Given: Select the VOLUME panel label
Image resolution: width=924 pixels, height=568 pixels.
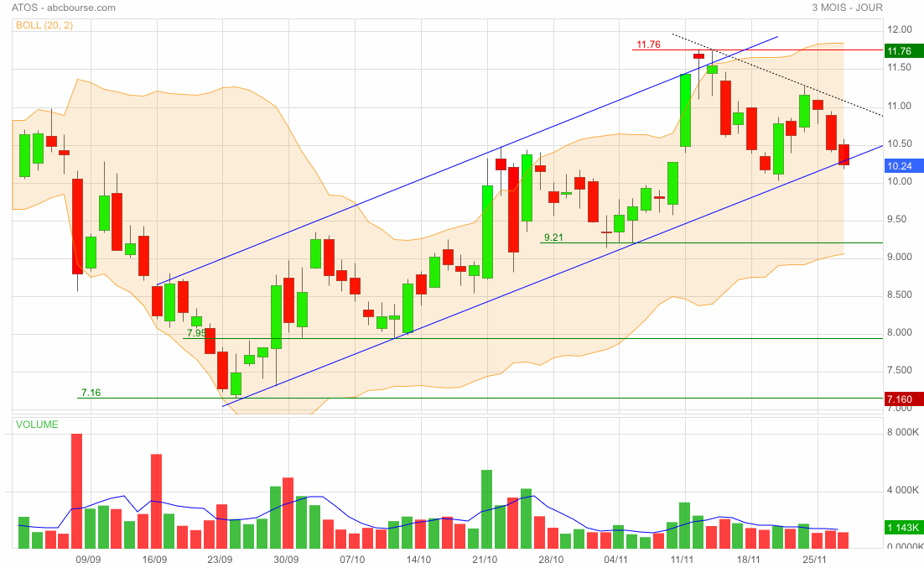Looking at the screenshot, I should pos(37,425).
